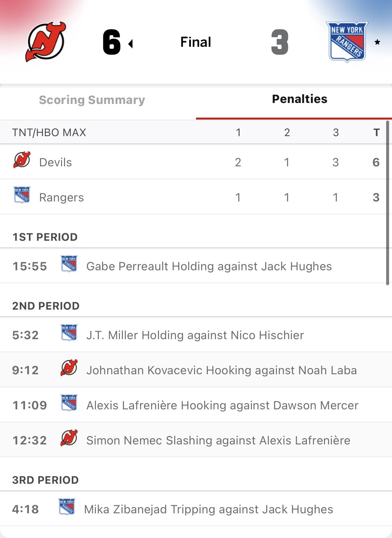Click the Devils logo in the scoreboard row
Image resolution: width=392 pixels, height=538 pixels.
(22, 160)
